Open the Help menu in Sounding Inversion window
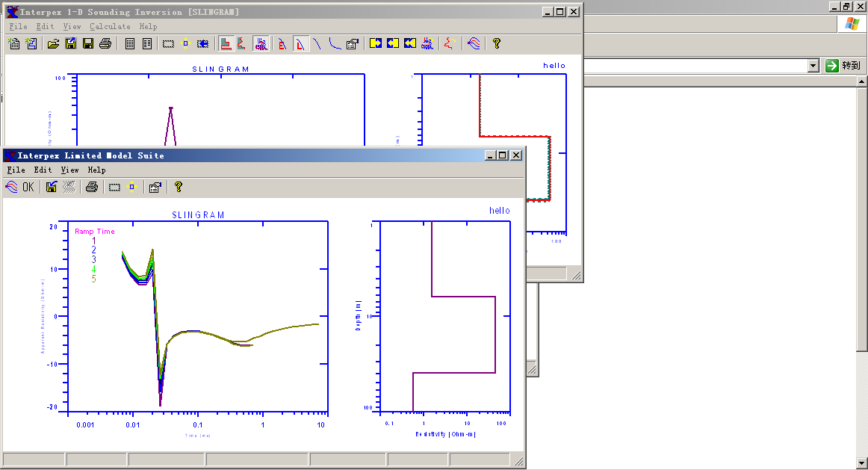Image resolution: width=868 pixels, height=470 pixels. (x=149, y=27)
